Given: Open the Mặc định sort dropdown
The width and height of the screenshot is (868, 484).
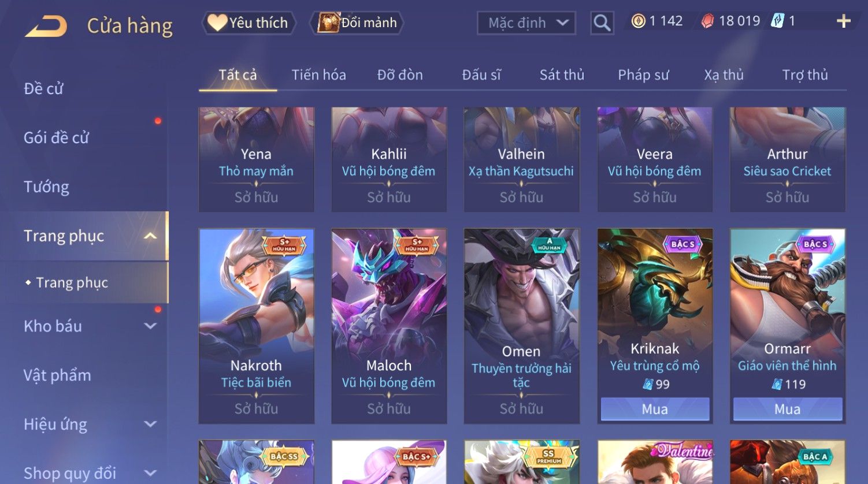Looking at the screenshot, I should [526, 23].
